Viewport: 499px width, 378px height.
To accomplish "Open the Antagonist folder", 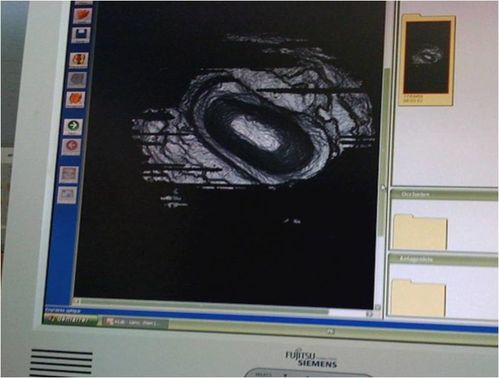I will pyautogui.click(x=418, y=298).
